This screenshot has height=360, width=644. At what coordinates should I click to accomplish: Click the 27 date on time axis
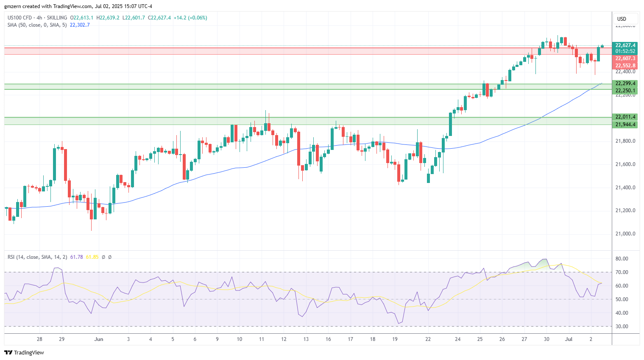click(x=524, y=339)
